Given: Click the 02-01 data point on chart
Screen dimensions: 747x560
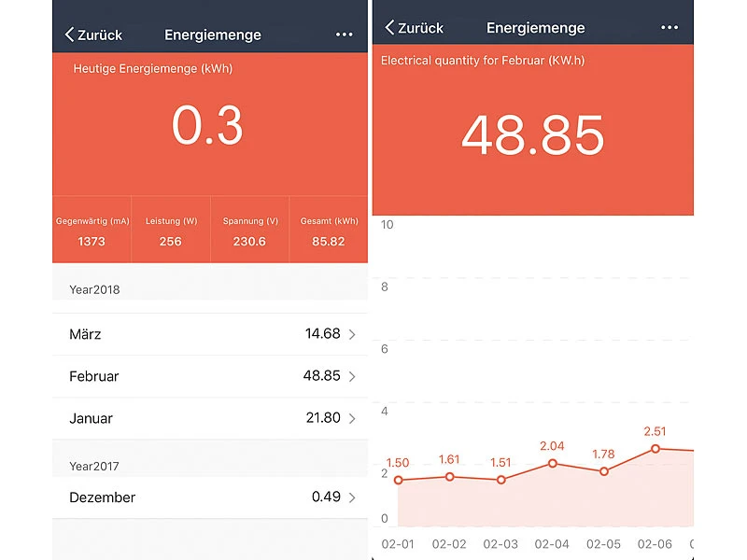Looking at the screenshot, I should 399,481.
